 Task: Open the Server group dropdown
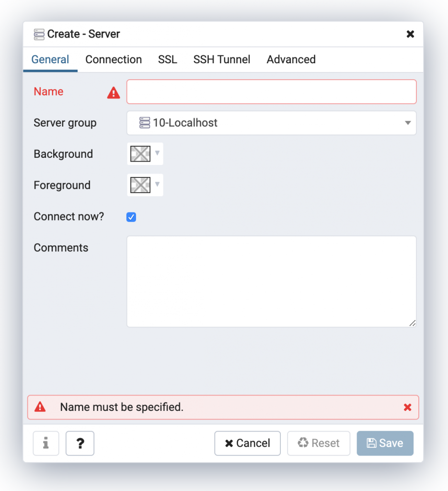point(407,123)
